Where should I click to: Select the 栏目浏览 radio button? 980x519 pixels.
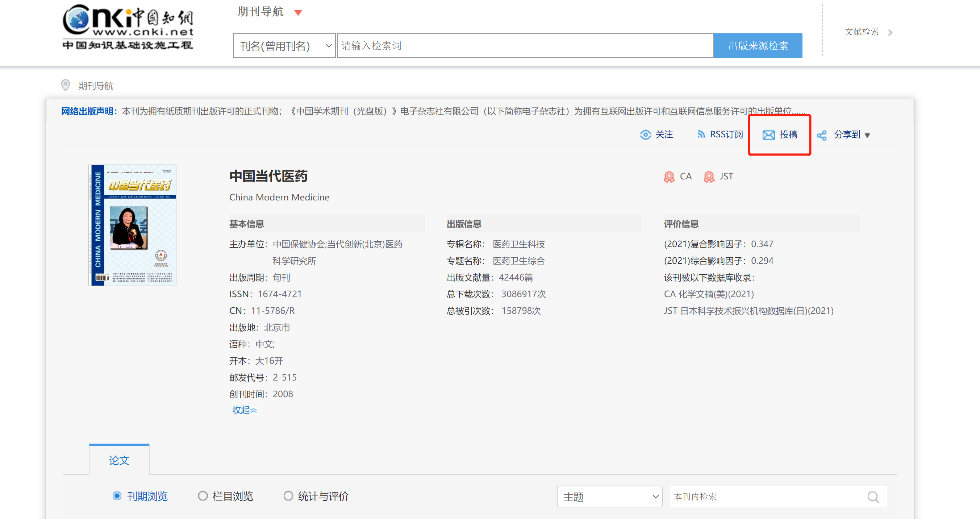click(203, 496)
